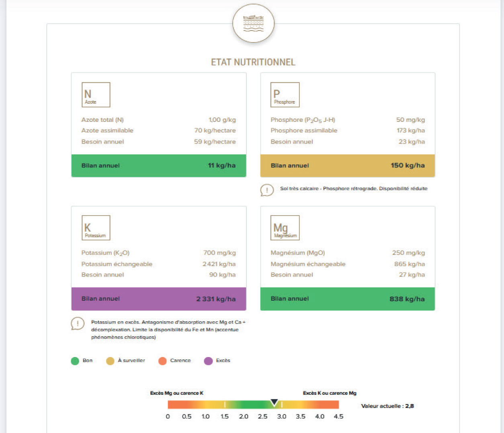Click the warning bubble beside potassium excess note
504x433 pixels.
(78, 323)
